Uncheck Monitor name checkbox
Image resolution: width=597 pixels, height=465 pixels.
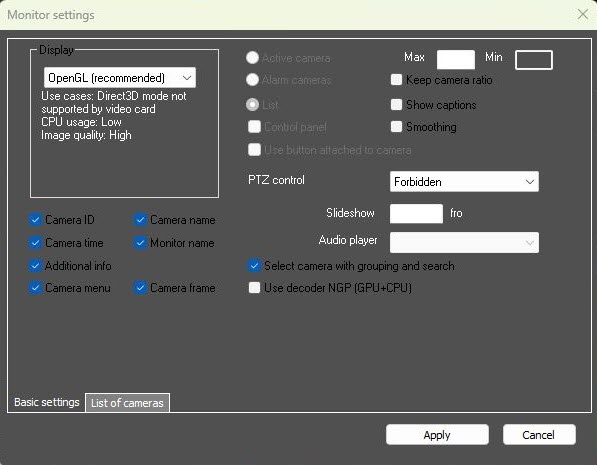(140, 243)
